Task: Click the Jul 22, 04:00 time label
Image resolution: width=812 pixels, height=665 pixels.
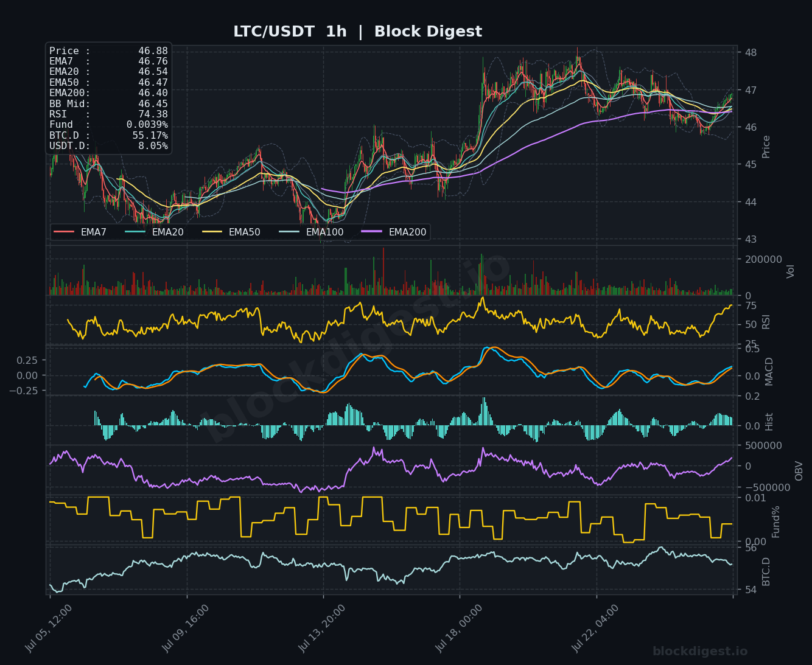Action: (x=595, y=628)
